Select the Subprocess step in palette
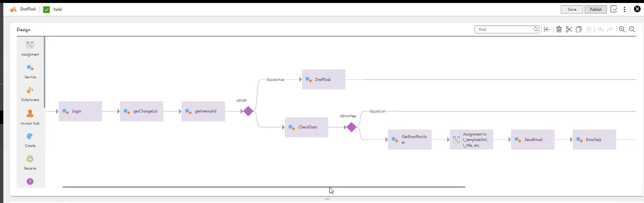The height and width of the screenshot is (203, 644). tap(30, 94)
